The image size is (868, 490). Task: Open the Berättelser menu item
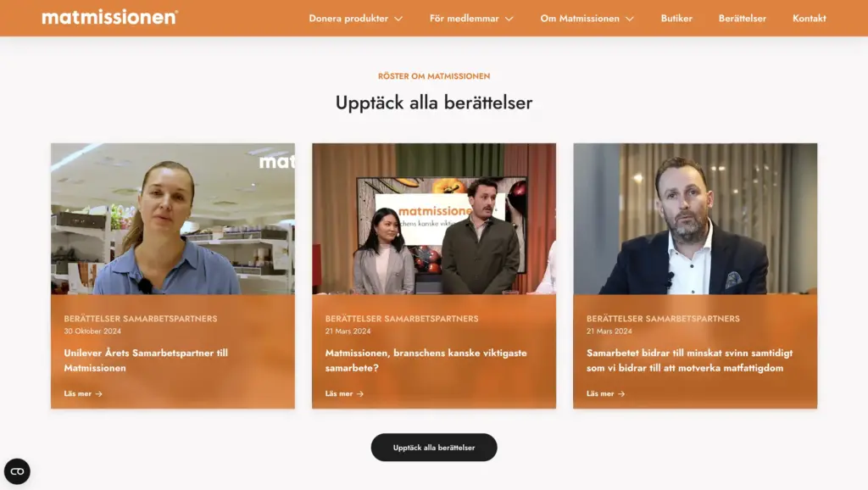[743, 19]
